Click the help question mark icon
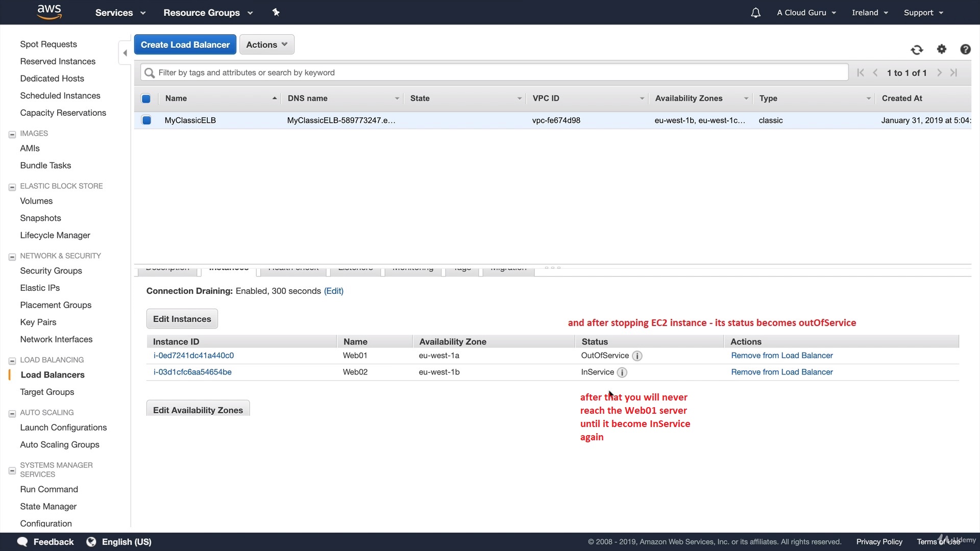Image resolution: width=980 pixels, height=551 pixels. [965, 49]
